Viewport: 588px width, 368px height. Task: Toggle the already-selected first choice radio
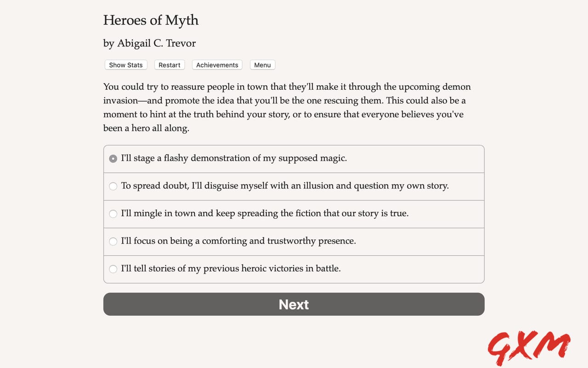tap(113, 158)
